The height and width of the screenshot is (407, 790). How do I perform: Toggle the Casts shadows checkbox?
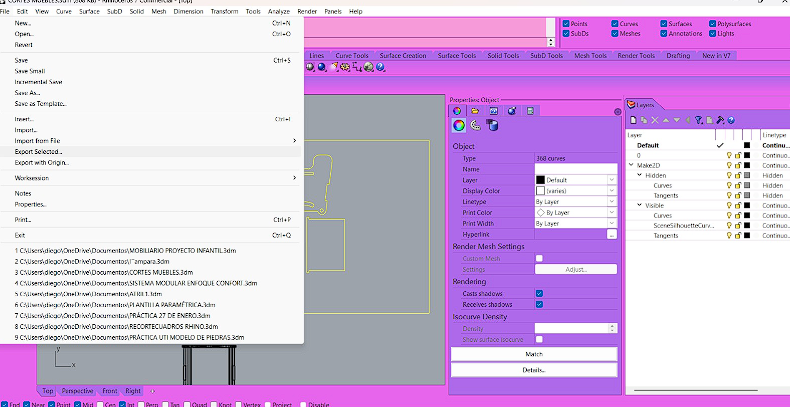coord(539,293)
